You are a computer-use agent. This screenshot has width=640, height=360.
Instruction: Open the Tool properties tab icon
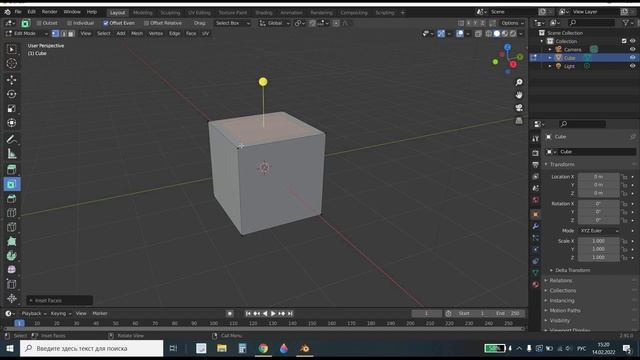pyautogui.click(x=536, y=139)
